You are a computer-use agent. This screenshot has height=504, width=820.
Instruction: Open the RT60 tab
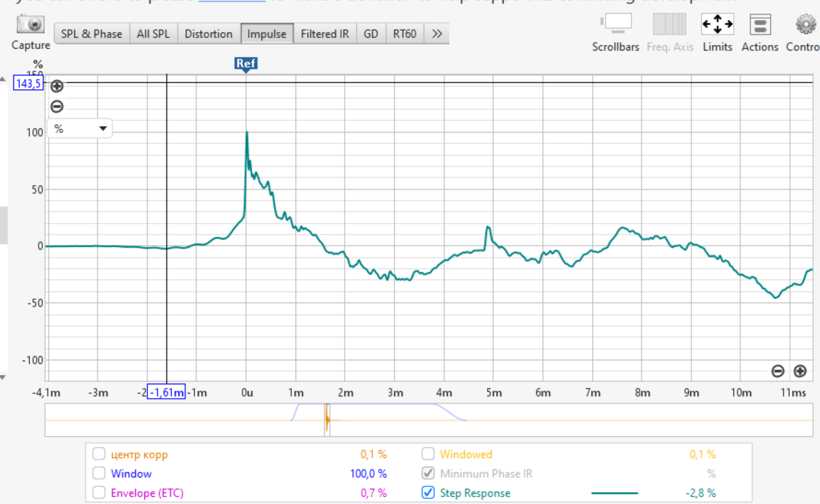click(404, 34)
